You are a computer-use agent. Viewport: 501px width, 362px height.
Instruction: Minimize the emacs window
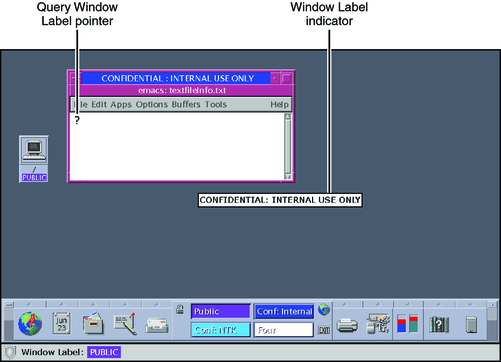pos(274,78)
